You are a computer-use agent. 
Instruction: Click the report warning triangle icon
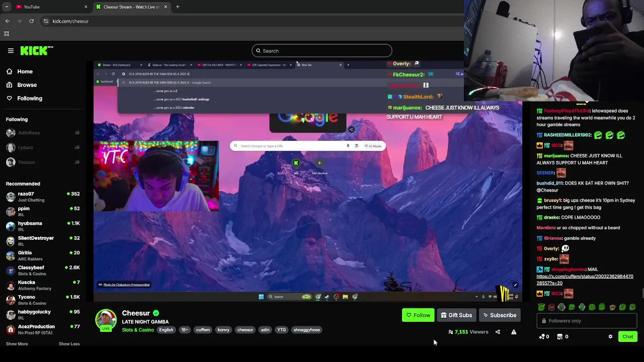click(x=514, y=332)
